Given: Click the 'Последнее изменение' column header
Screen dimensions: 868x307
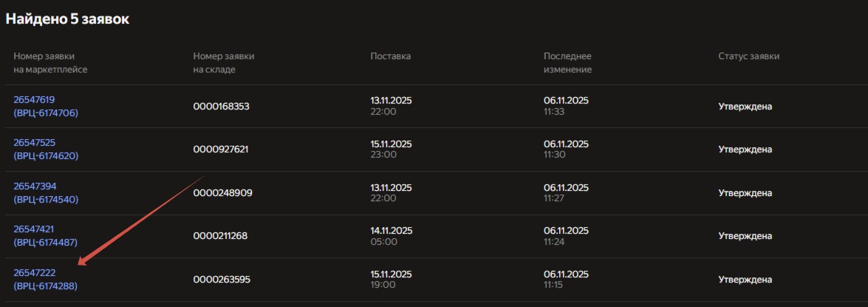Looking at the screenshot, I should coord(567,63).
